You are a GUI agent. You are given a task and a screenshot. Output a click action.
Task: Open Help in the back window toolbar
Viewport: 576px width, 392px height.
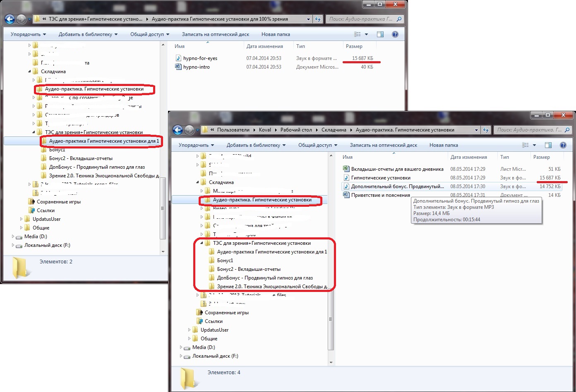pyautogui.click(x=395, y=34)
